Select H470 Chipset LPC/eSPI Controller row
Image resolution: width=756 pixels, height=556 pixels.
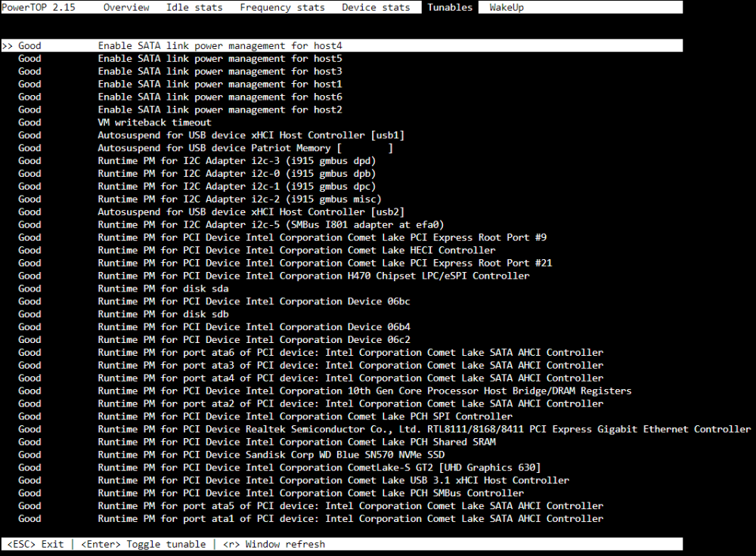coord(342,276)
